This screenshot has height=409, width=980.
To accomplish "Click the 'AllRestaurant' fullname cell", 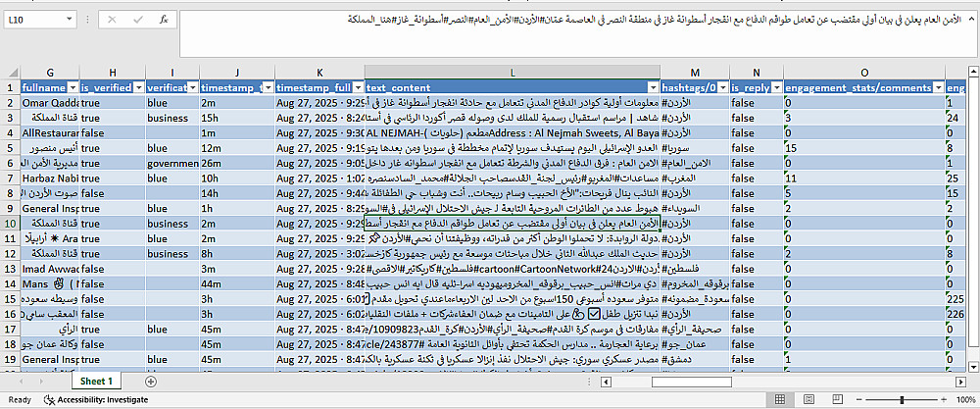I will point(50,133).
